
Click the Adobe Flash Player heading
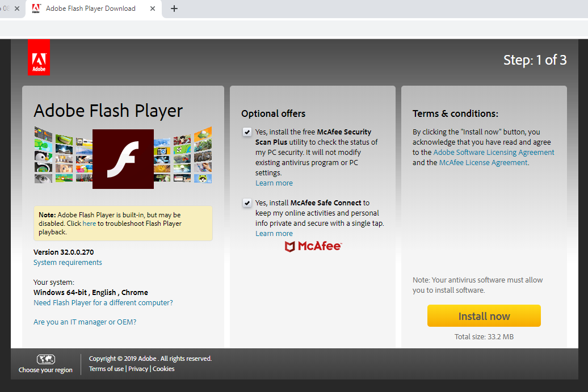(x=108, y=111)
